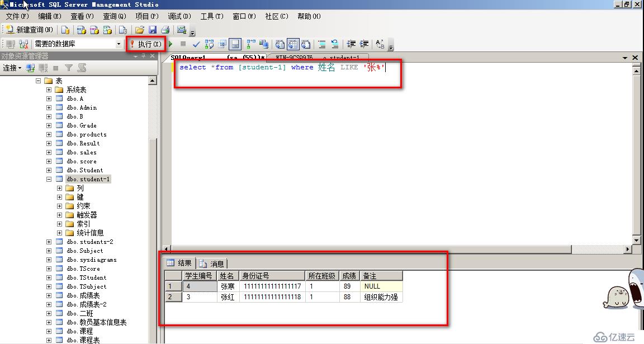Viewport: 644px width, 344px height.
Task: Select the 触发器 folder
Action: point(87,215)
